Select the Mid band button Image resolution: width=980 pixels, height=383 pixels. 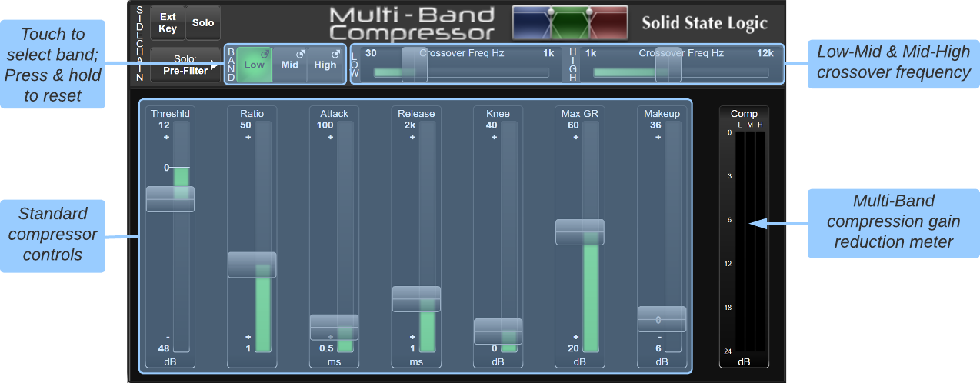coord(289,65)
